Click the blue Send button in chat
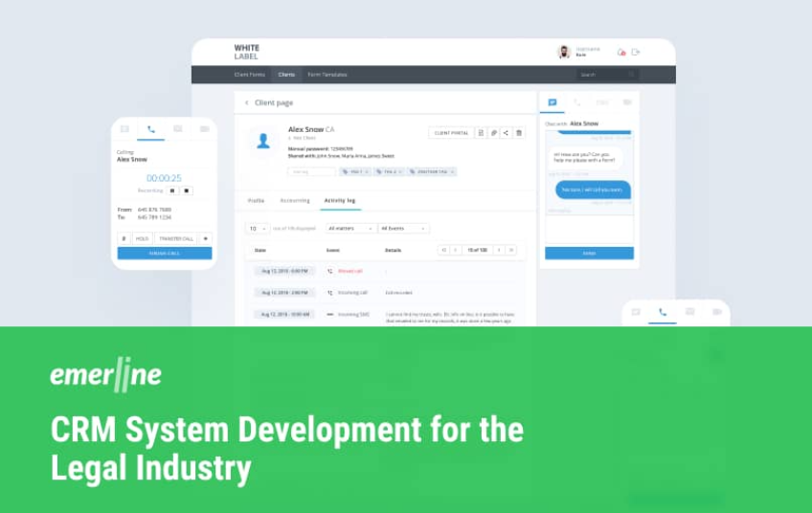This screenshot has width=812, height=513. (x=589, y=253)
